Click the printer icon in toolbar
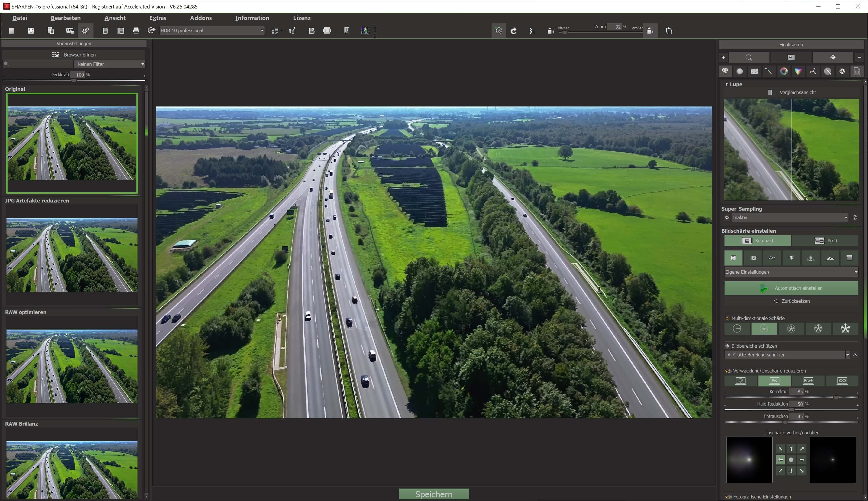This screenshot has width=868, height=501. (136, 31)
